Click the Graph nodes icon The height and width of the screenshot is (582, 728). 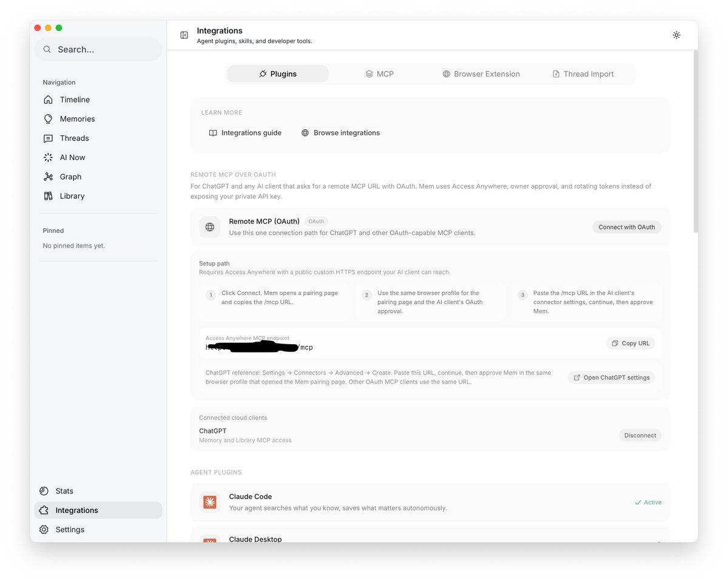(x=49, y=177)
